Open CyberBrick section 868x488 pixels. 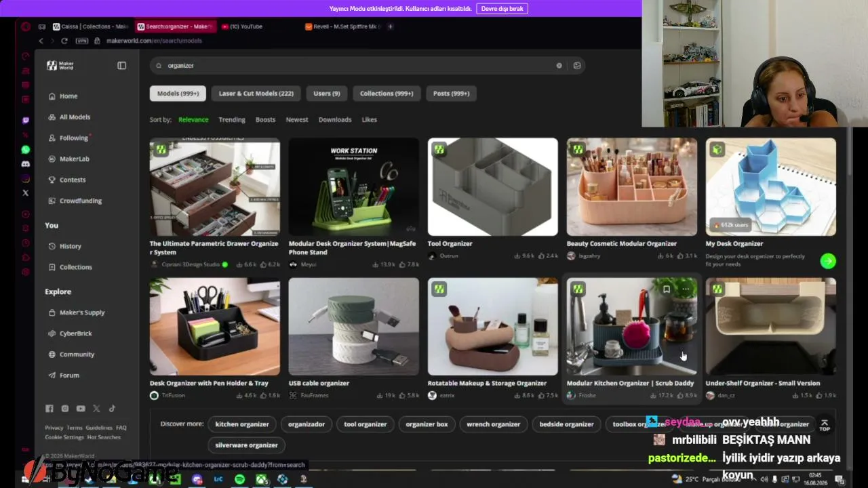pos(70,334)
